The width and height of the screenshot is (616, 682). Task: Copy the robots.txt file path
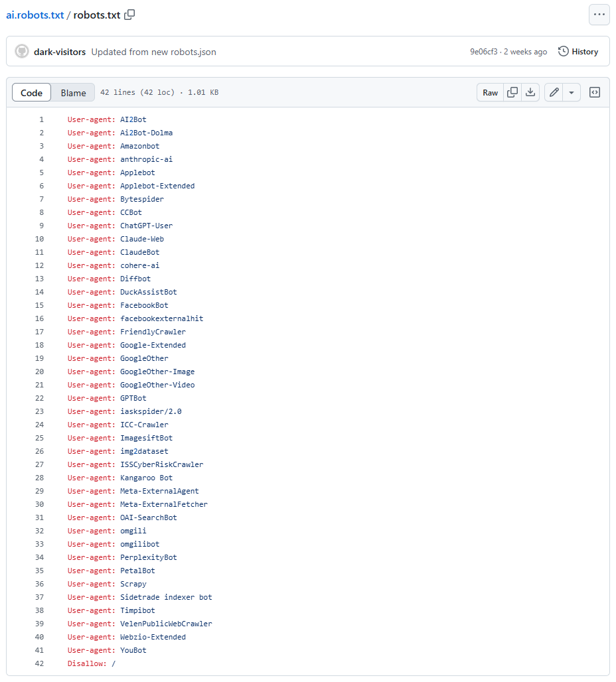[x=129, y=15]
